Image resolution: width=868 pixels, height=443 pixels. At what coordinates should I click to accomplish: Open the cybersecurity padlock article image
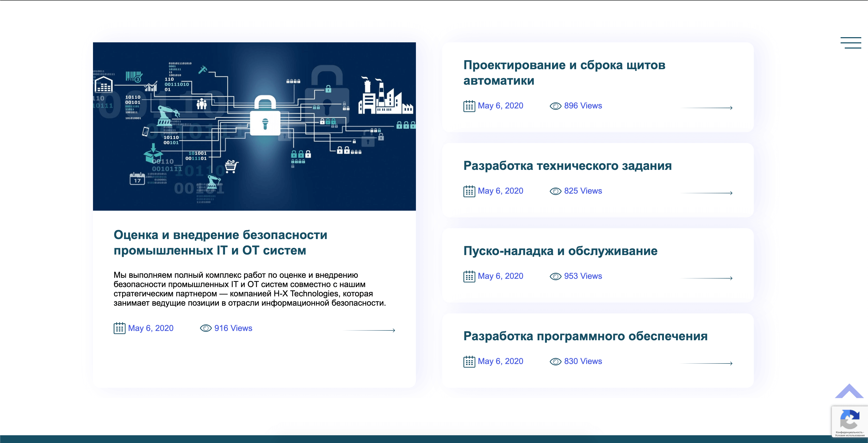pyautogui.click(x=254, y=126)
